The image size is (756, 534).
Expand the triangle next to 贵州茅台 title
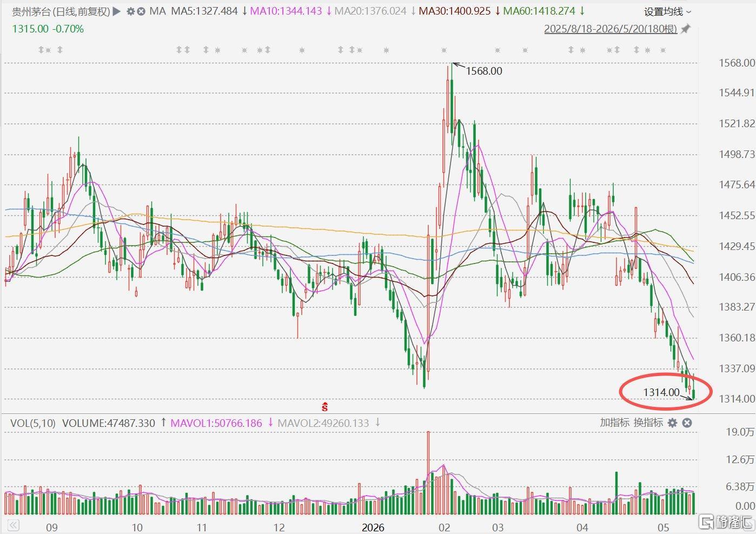point(117,11)
